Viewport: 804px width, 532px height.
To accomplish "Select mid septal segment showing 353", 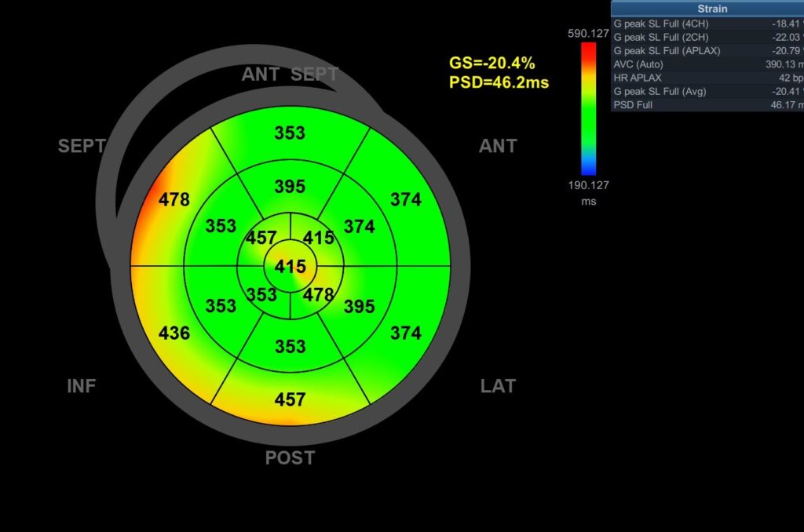I will [x=221, y=226].
